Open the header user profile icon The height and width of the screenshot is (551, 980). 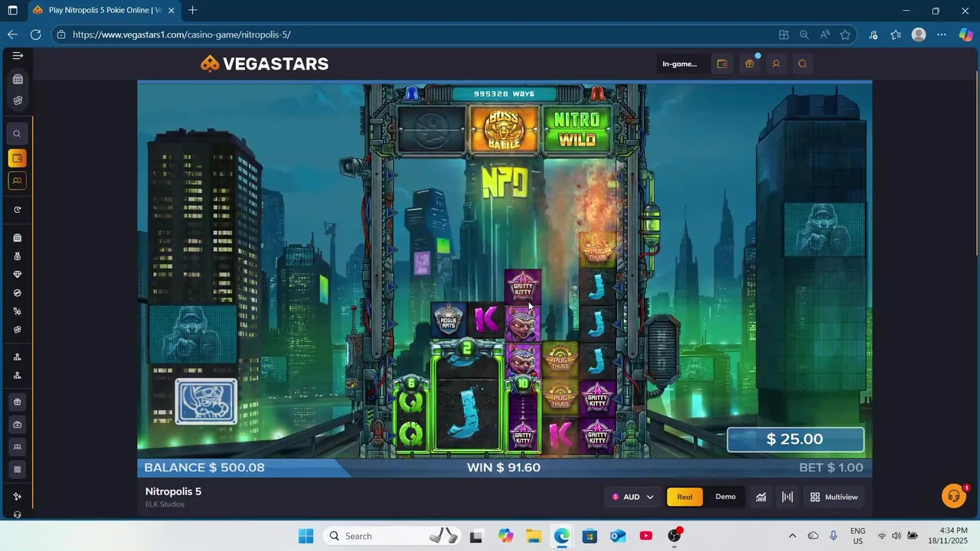[x=776, y=64]
